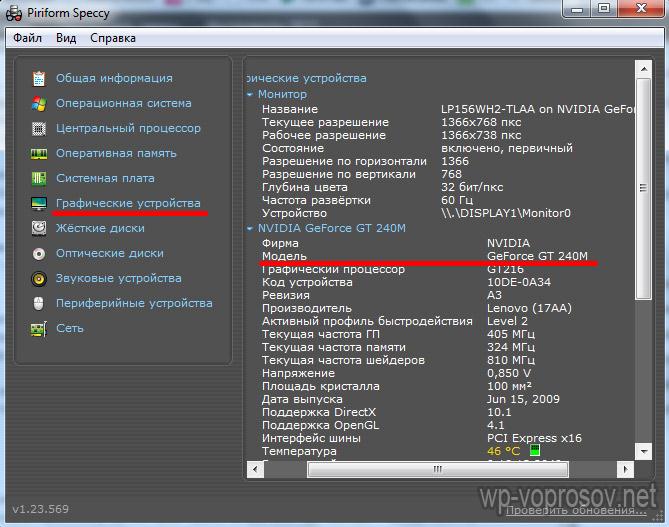Click the vertical scrollbar up arrow
The width and height of the screenshot is (669, 527).
(643, 69)
